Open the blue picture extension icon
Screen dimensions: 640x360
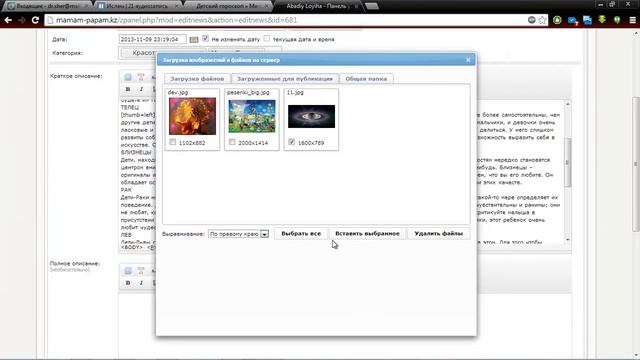tap(587, 20)
